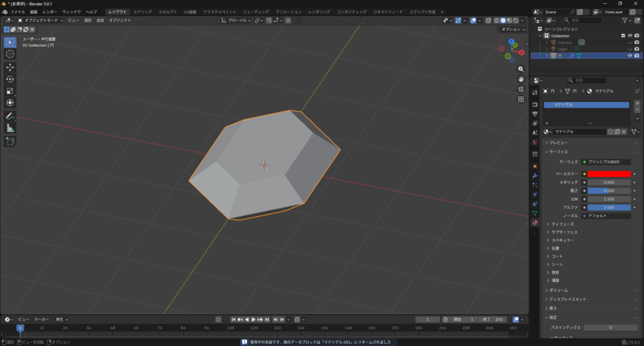Hide the 円 object in viewport via eye icon
The image size is (644, 346).
(x=630, y=55)
